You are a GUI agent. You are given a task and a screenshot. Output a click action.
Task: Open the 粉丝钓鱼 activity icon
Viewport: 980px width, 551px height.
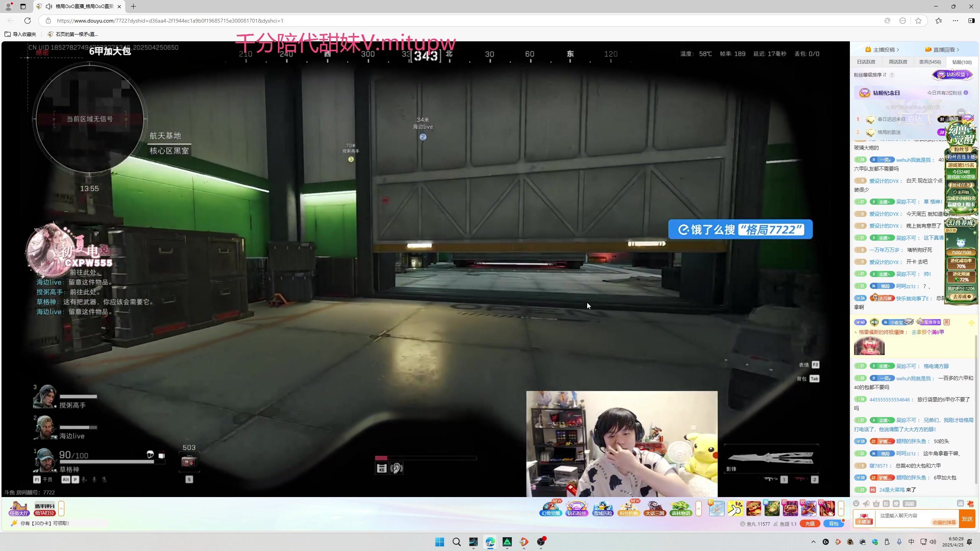(x=629, y=509)
